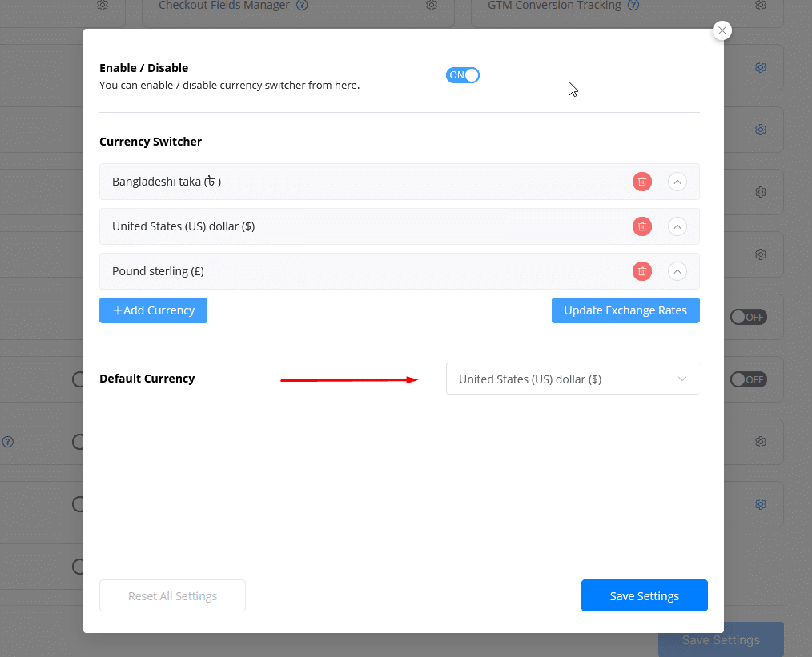Open Checkout Fields Manager settings gear
The height and width of the screenshot is (657, 812).
tap(432, 6)
